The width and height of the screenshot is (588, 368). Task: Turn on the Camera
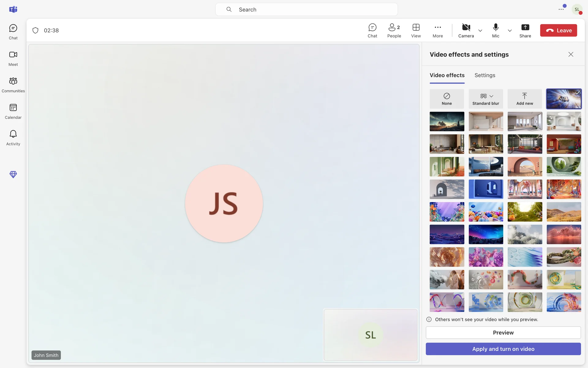click(466, 31)
